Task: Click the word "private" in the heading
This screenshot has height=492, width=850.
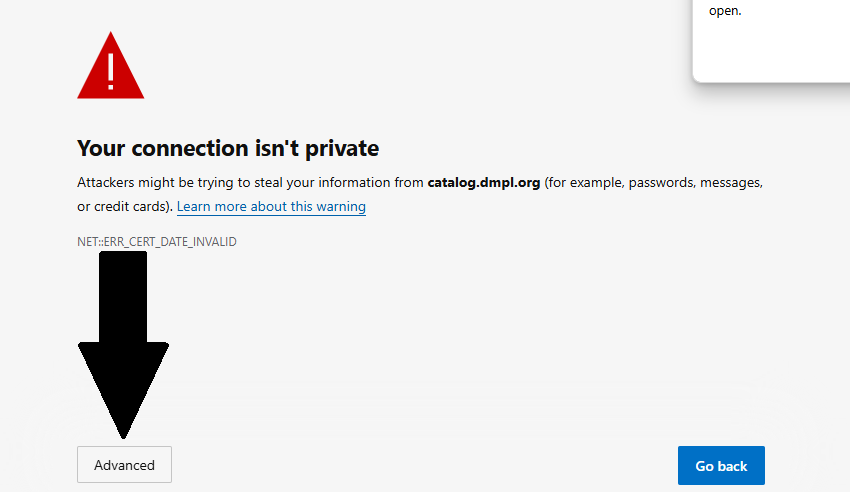Action: (x=343, y=149)
